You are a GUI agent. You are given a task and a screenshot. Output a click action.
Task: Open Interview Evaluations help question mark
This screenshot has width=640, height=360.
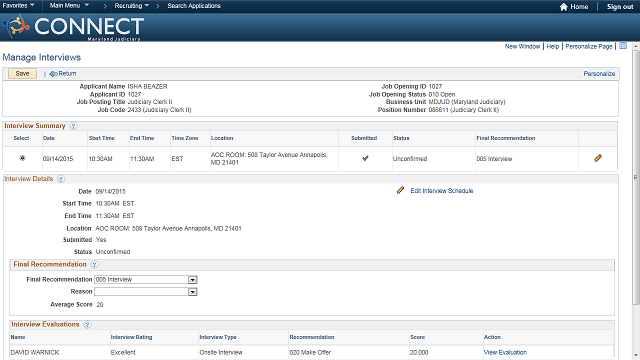[x=87, y=324]
